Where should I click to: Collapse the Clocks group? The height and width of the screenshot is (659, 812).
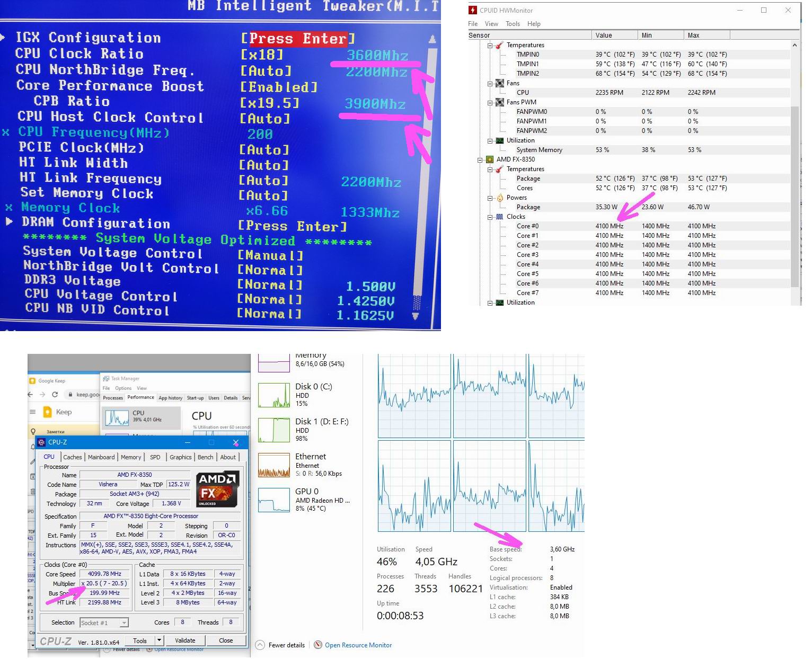click(x=490, y=217)
